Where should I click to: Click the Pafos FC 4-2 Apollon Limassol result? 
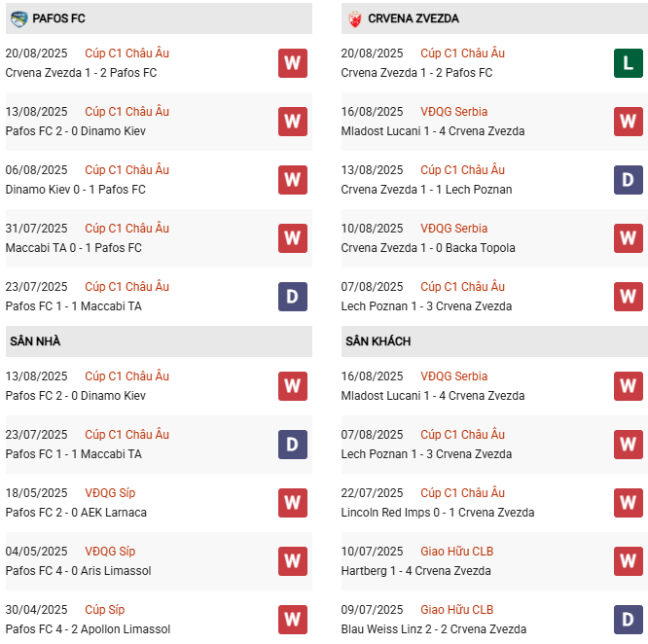pos(88,629)
